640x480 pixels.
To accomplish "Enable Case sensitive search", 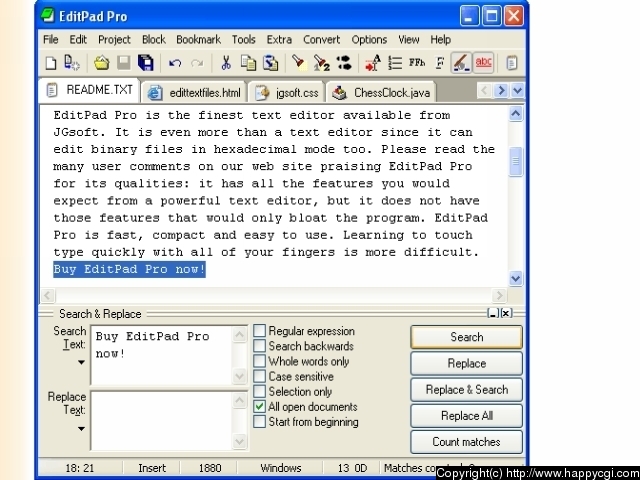I will click(x=260, y=376).
